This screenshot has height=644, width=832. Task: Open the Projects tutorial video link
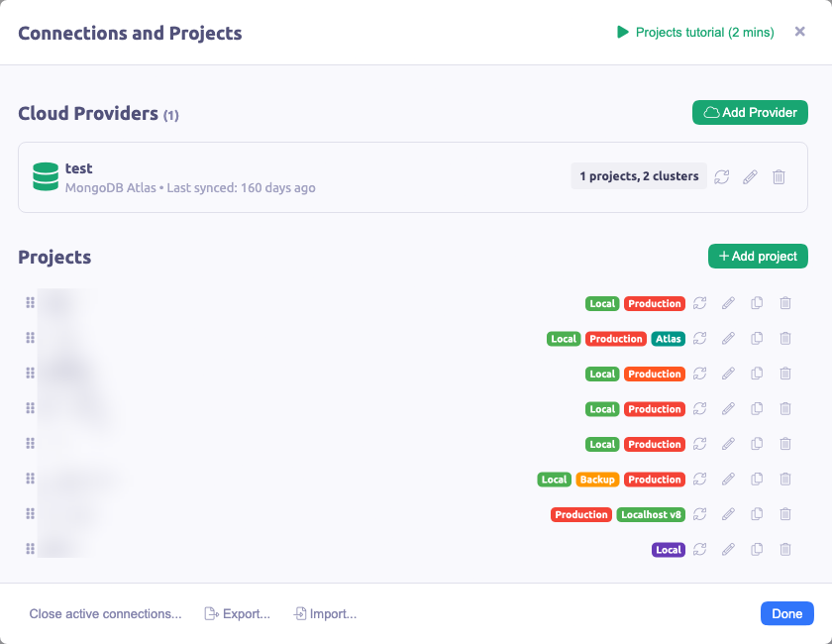pos(695,33)
